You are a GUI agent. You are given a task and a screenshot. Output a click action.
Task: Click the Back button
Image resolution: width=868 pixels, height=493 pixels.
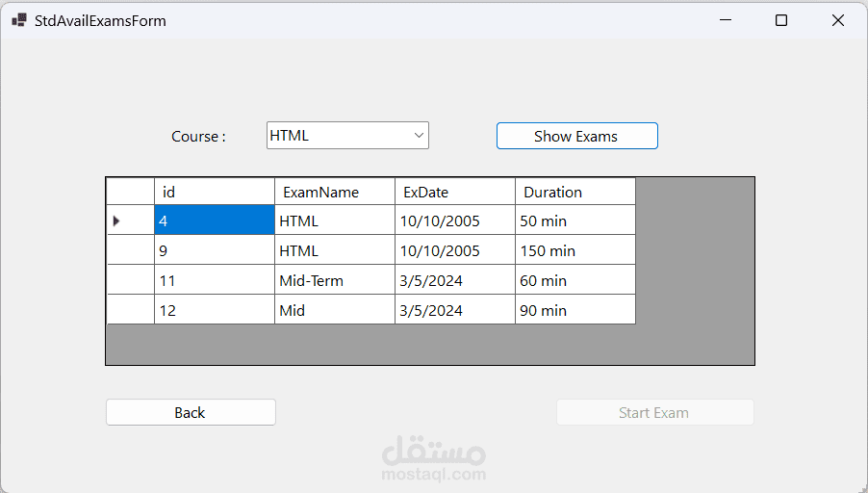coord(191,412)
